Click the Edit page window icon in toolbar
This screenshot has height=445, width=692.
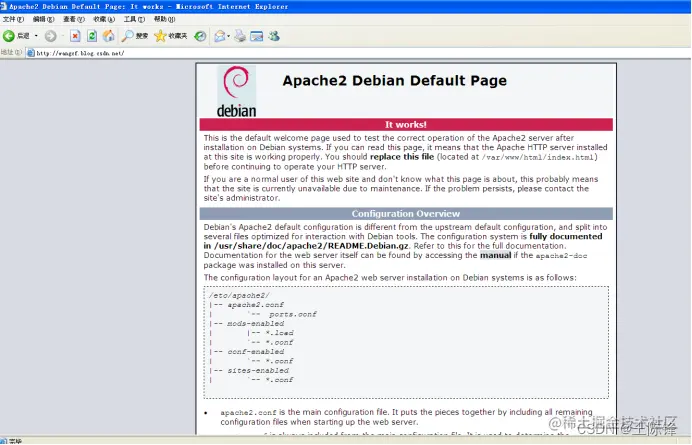[256, 36]
